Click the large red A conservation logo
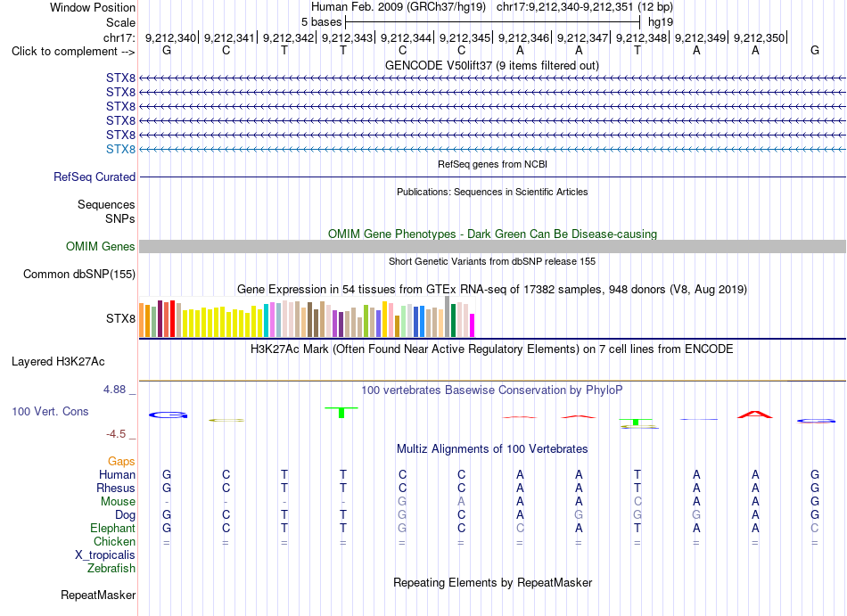This screenshot has height=616, width=847. point(755,415)
